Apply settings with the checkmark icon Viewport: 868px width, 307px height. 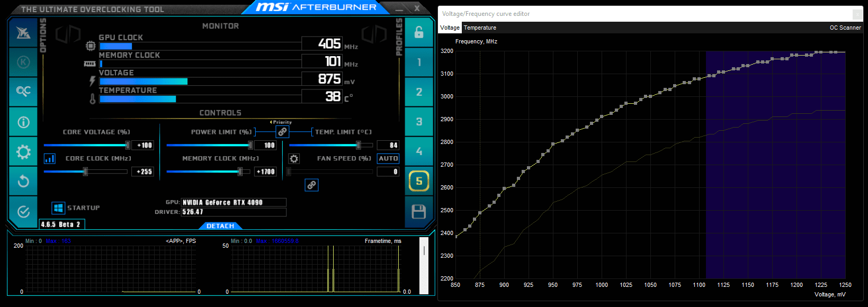point(23,212)
